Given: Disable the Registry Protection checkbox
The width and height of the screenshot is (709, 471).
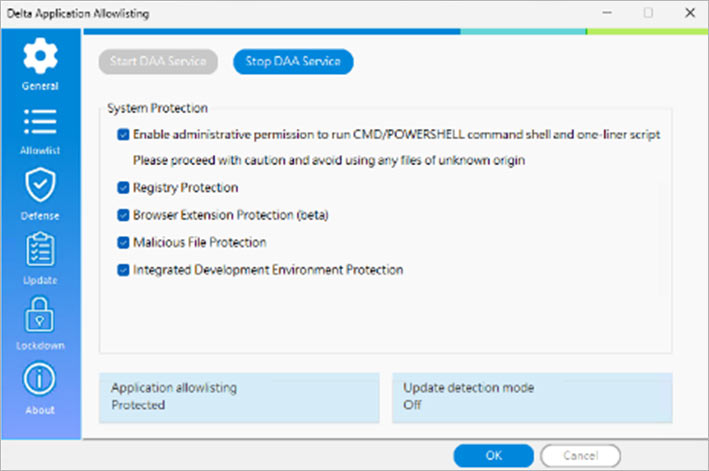Looking at the screenshot, I should click(123, 187).
